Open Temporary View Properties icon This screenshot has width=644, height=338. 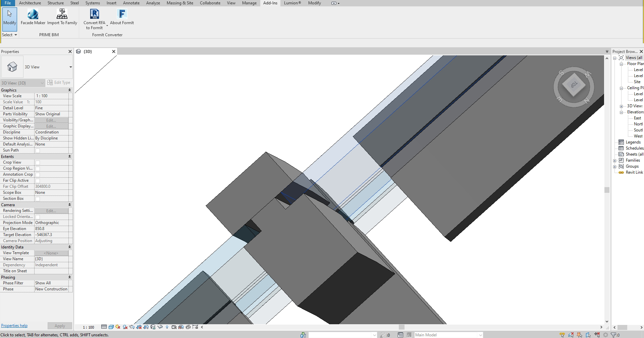[174, 327]
